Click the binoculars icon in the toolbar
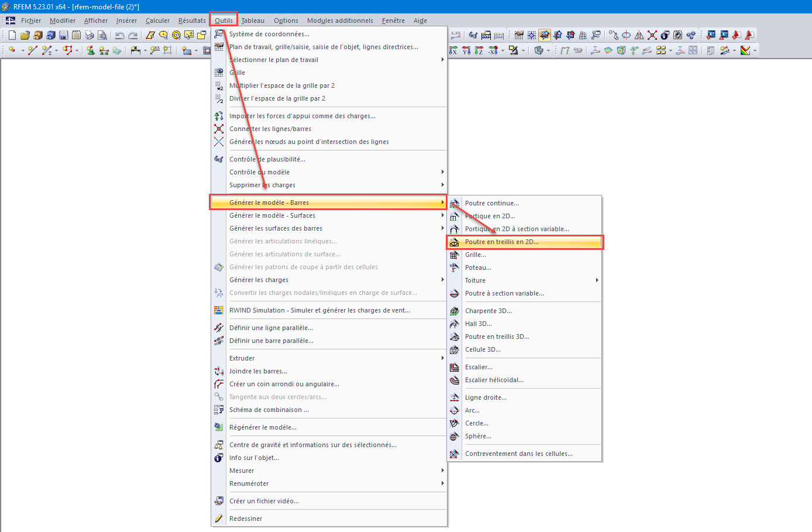812x532 pixels. click(473, 35)
